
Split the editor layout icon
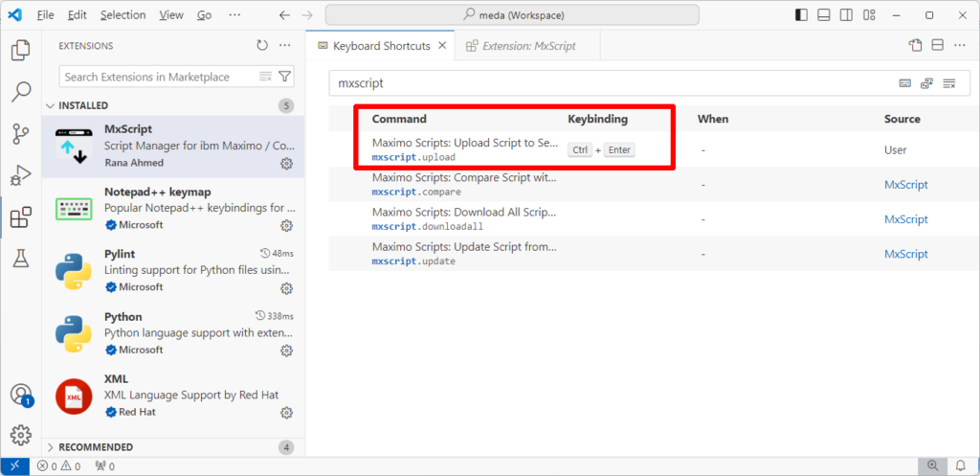tap(938, 46)
